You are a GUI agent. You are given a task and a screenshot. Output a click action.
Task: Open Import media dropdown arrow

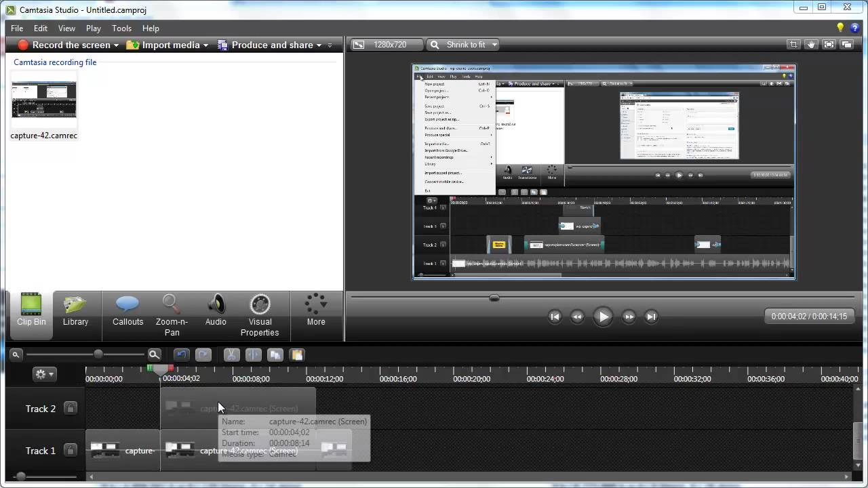coord(206,45)
